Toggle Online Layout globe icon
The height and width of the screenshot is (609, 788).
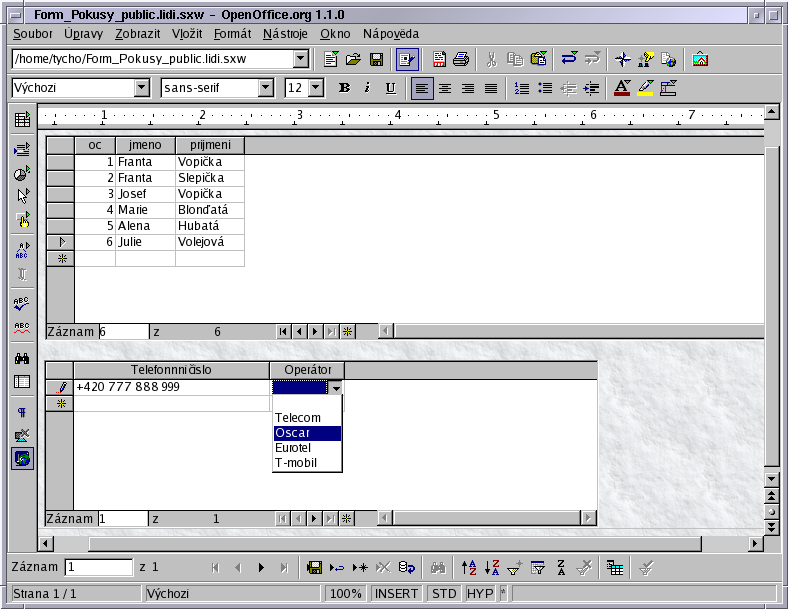[x=23, y=459]
